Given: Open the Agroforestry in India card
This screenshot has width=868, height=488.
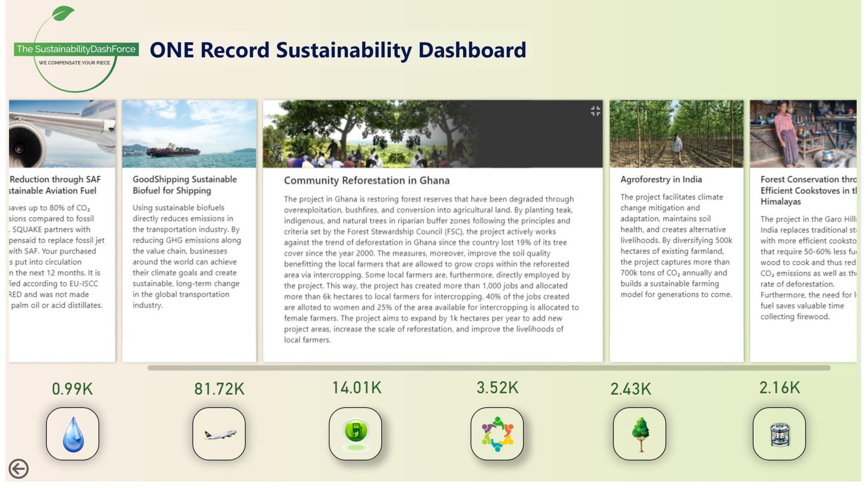Looking at the screenshot, I should coord(661,180).
